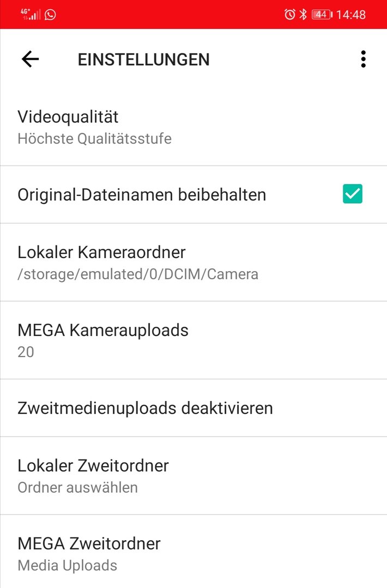Open MEGA Zweitordner setting
The height and width of the screenshot is (588, 387).
(x=194, y=552)
